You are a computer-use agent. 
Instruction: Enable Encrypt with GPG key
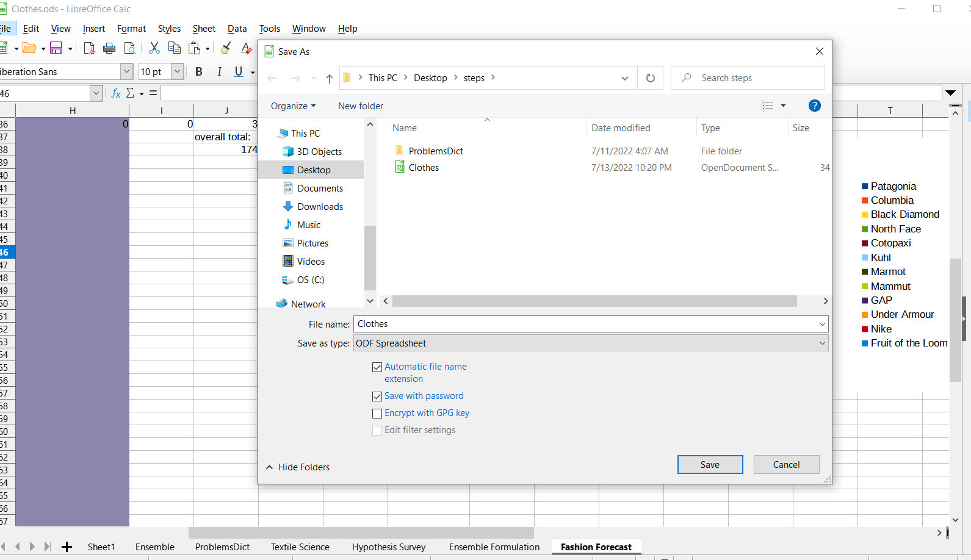tap(377, 414)
